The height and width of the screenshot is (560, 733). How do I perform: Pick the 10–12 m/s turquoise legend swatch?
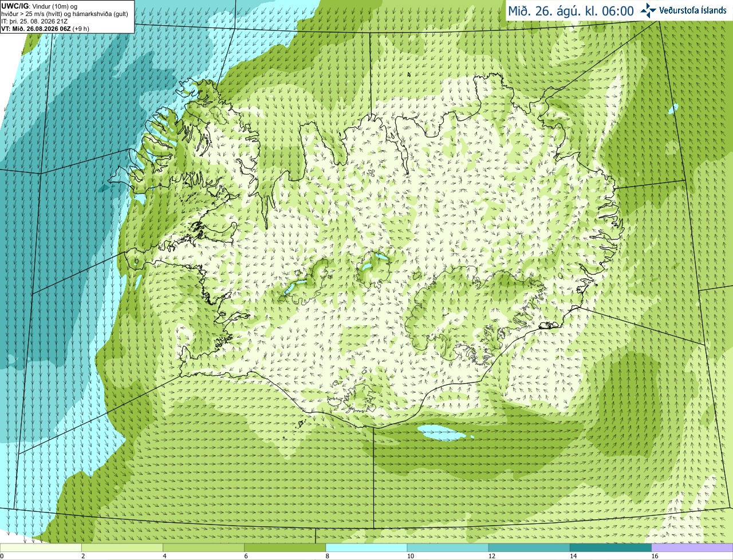click(448, 548)
